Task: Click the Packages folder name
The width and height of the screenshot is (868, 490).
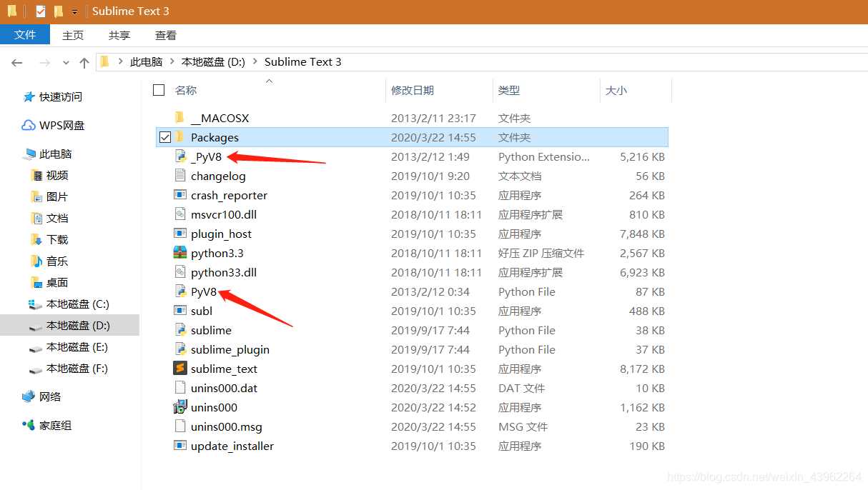Action: coord(214,137)
